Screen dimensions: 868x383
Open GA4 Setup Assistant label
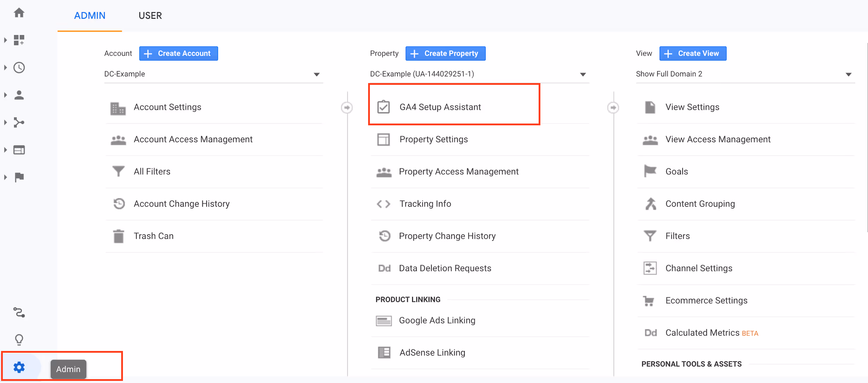coord(440,107)
